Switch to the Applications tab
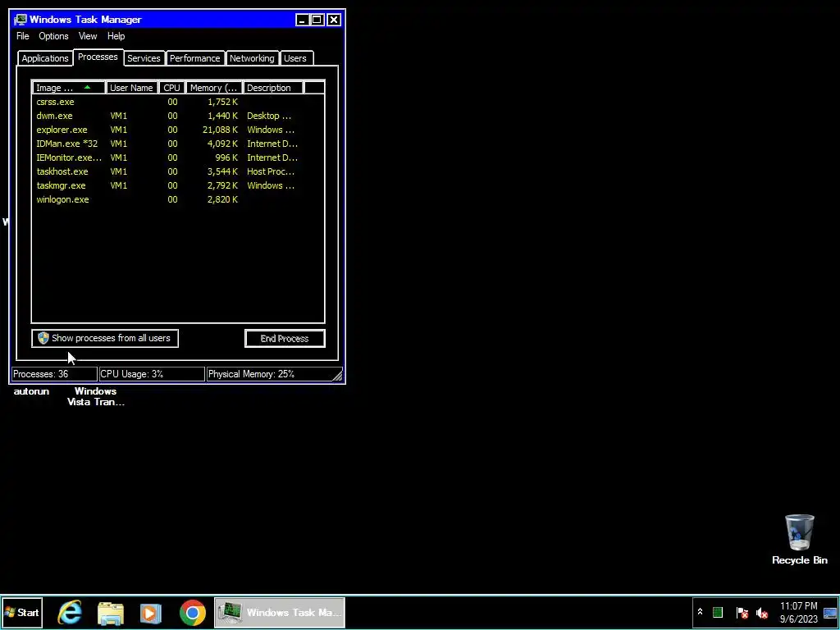 pyautogui.click(x=45, y=58)
